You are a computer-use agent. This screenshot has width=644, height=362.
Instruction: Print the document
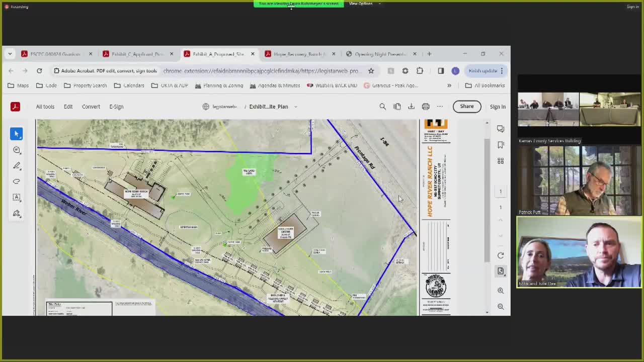[x=426, y=107]
